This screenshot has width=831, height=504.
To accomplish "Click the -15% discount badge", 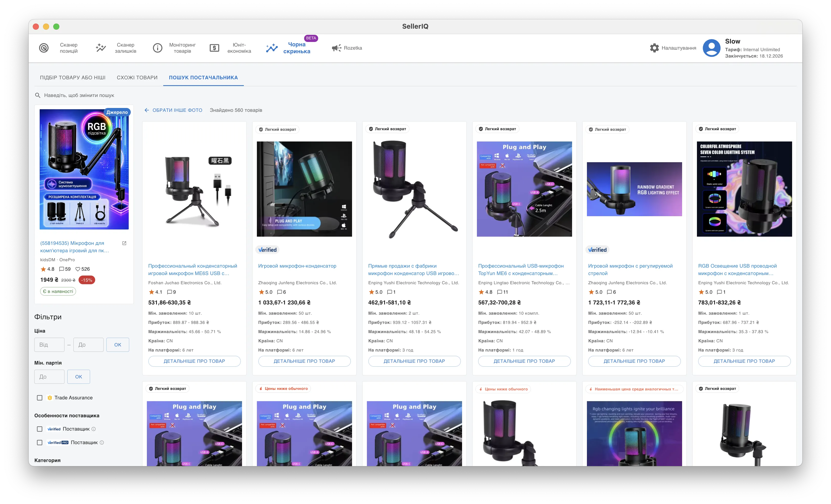I will (x=87, y=280).
